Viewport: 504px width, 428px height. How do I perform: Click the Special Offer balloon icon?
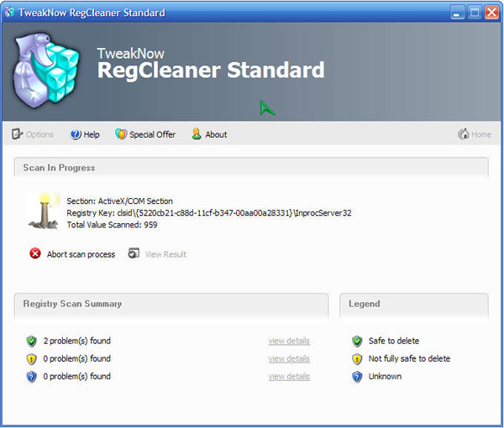121,134
